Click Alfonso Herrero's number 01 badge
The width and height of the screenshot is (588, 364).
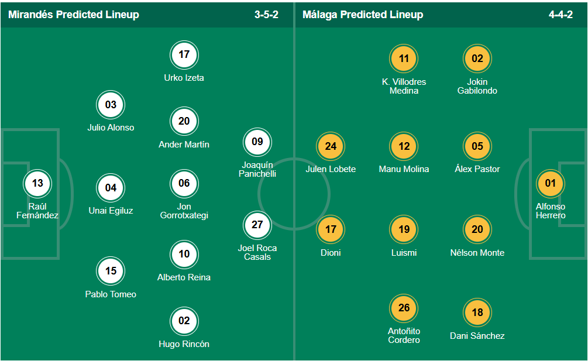pos(551,183)
